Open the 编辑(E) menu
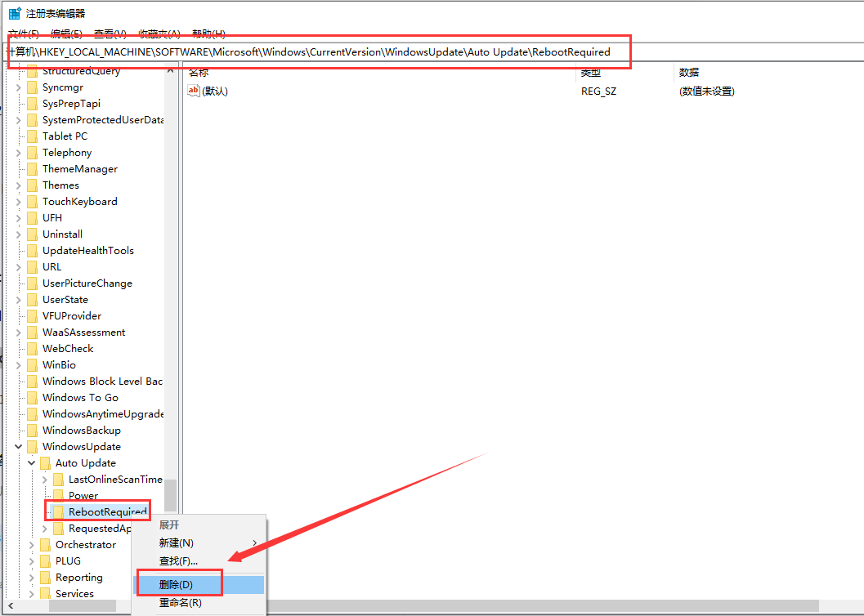 point(66,34)
